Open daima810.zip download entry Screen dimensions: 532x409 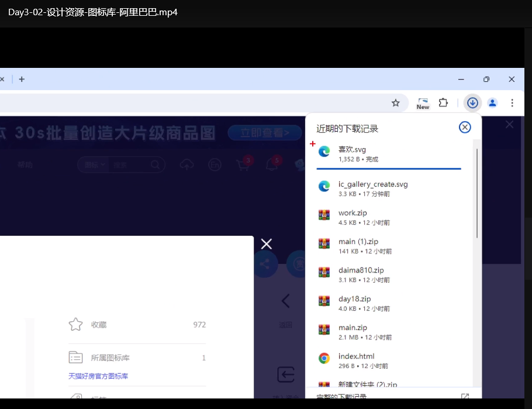click(389, 274)
